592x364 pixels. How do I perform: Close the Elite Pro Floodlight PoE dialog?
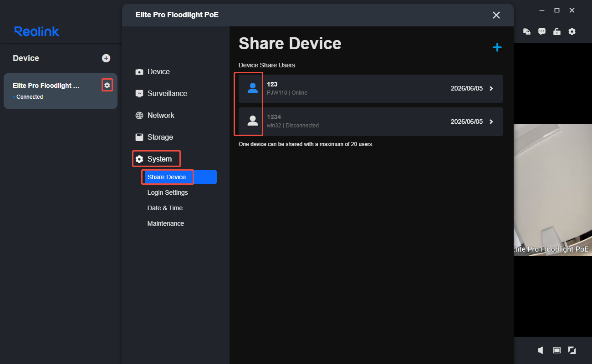[x=496, y=15]
